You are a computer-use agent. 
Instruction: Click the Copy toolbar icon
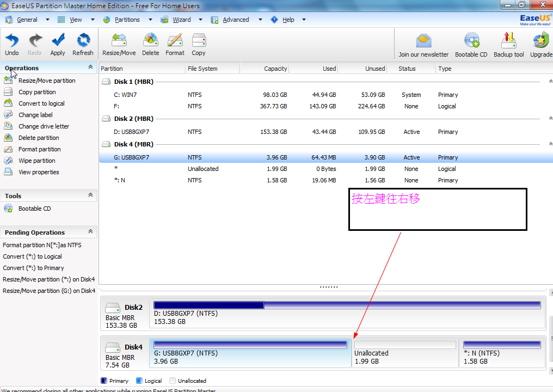pyautogui.click(x=199, y=40)
